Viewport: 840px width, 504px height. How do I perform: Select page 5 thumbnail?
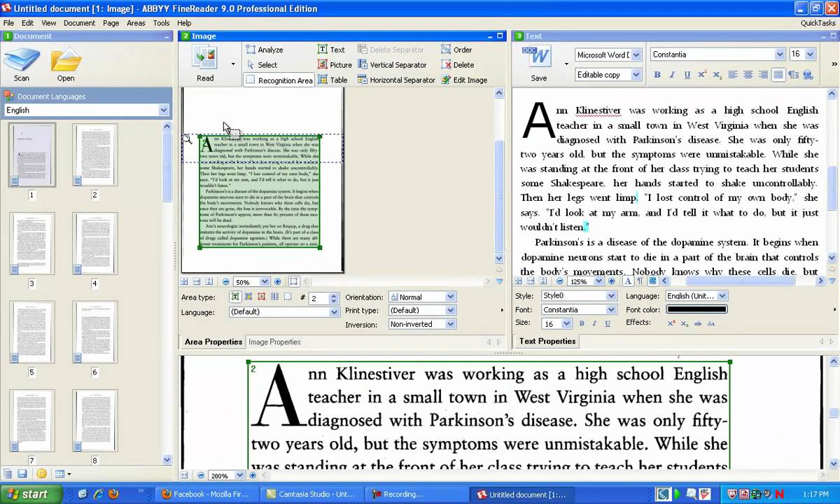pyautogui.click(x=32, y=332)
